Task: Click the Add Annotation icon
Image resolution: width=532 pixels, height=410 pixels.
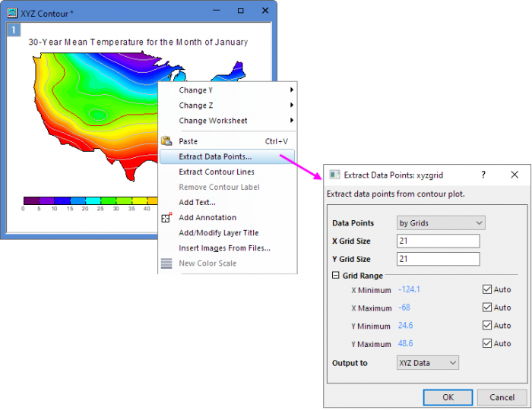Action: 166,218
